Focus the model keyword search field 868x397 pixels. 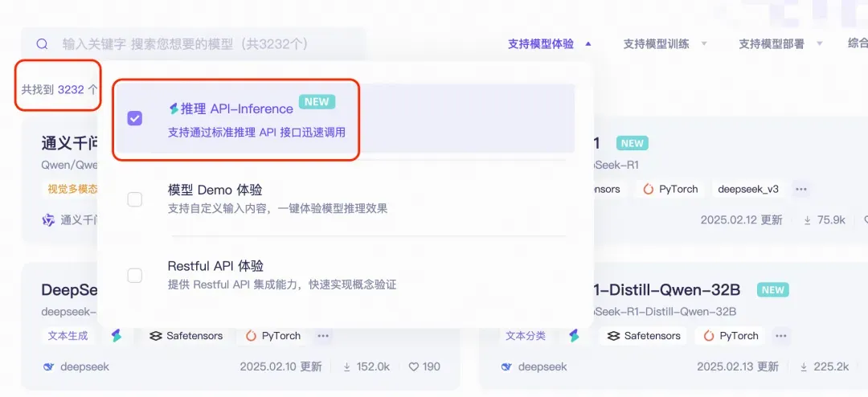194,43
